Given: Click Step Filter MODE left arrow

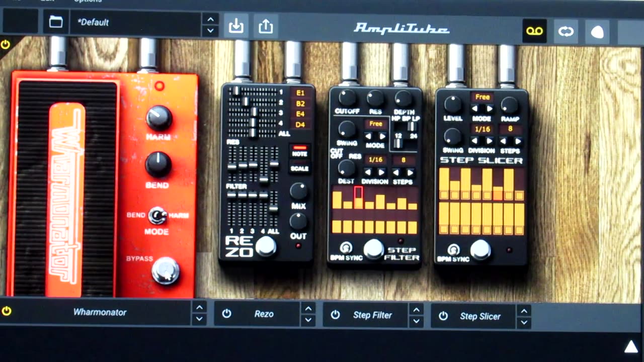Looking at the screenshot, I should click(369, 136).
